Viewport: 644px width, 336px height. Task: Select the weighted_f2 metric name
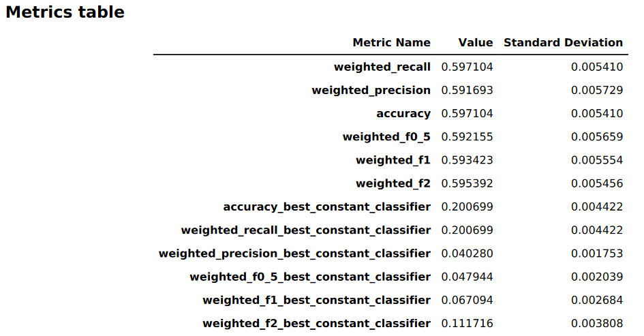coord(393,183)
